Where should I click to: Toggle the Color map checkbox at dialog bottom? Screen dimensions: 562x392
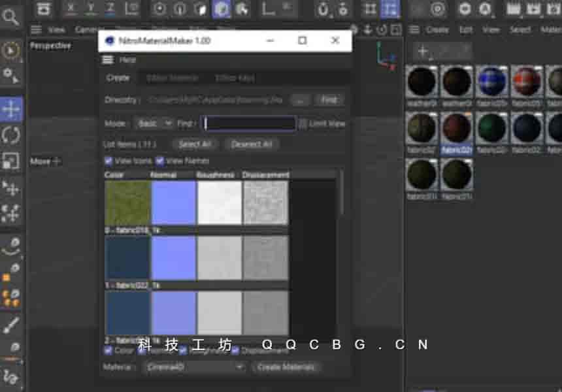108,350
